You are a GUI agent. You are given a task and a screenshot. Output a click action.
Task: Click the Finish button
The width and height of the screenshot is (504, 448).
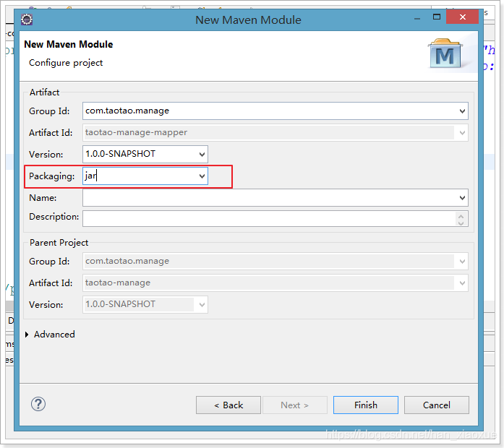coord(366,405)
